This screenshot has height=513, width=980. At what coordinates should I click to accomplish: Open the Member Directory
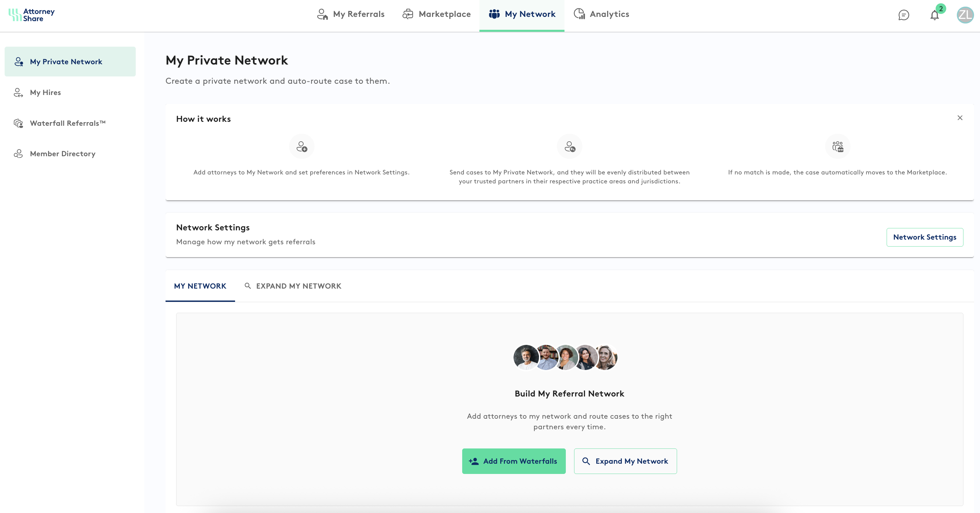[62, 154]
